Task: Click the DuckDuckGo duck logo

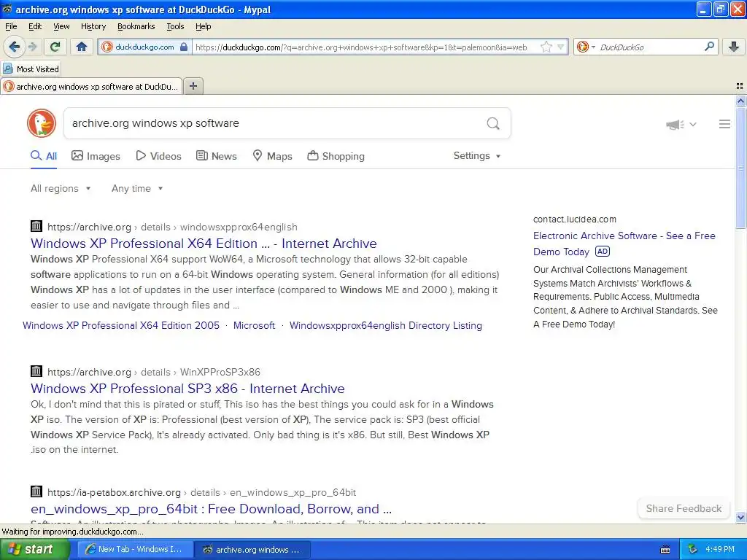Action: coord(42,123)
